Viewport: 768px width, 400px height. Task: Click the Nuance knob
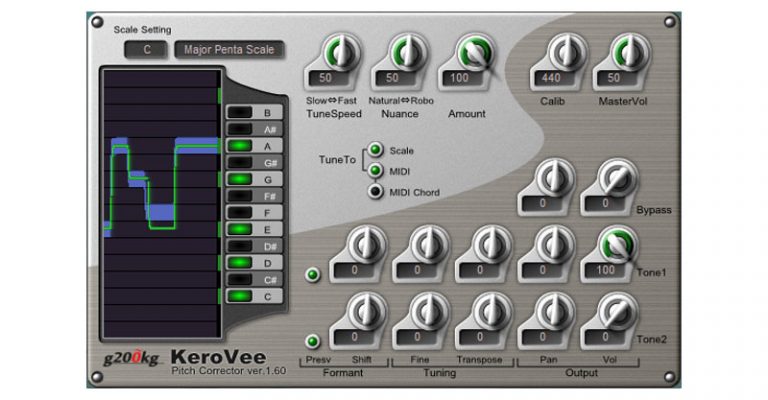tap(408, 52)
